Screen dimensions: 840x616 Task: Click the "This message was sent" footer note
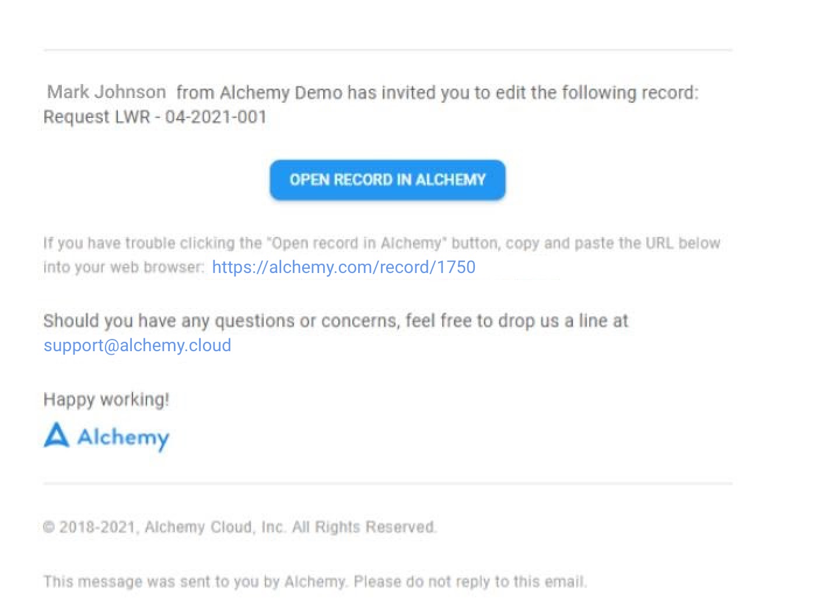tap(195, 582)
